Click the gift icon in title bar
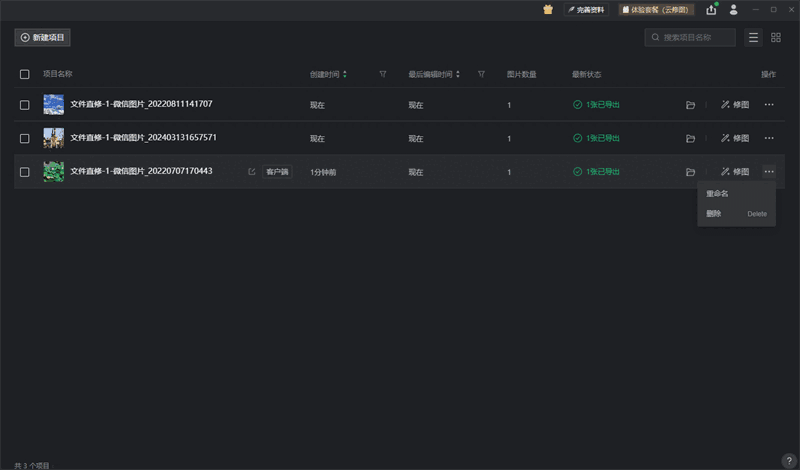800x470 pixels. click(548, 10)
